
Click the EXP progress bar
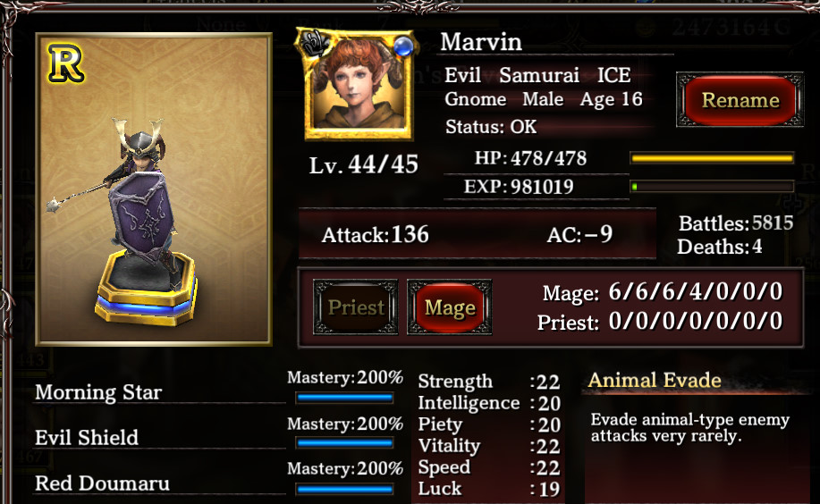pyautogui.click(x=713, y=186)
